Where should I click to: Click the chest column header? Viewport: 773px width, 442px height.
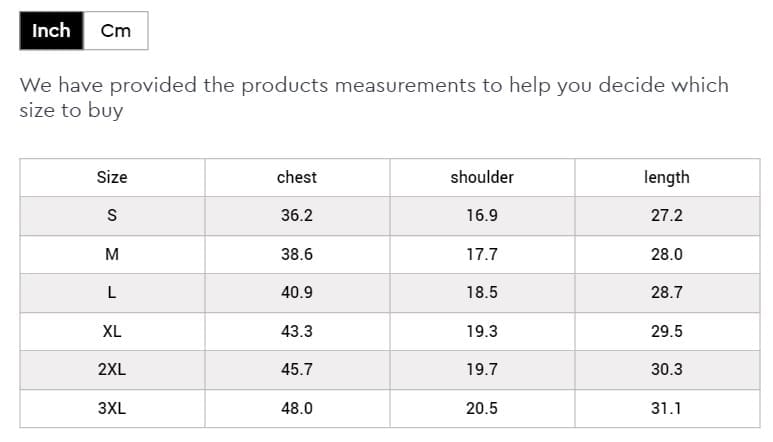click(297, 177)
